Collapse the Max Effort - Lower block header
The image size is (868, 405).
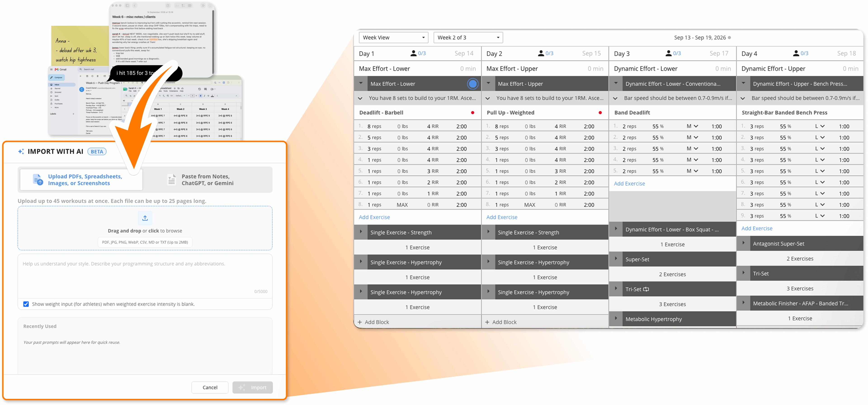[361, 83]
